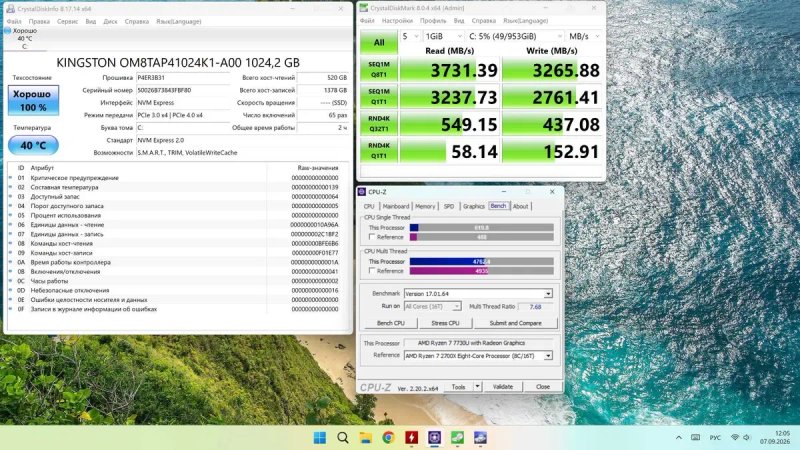This screenshot has height=450, width=800.
Task: Run the RND4K Q32T1 test
Action: (379, 123)
